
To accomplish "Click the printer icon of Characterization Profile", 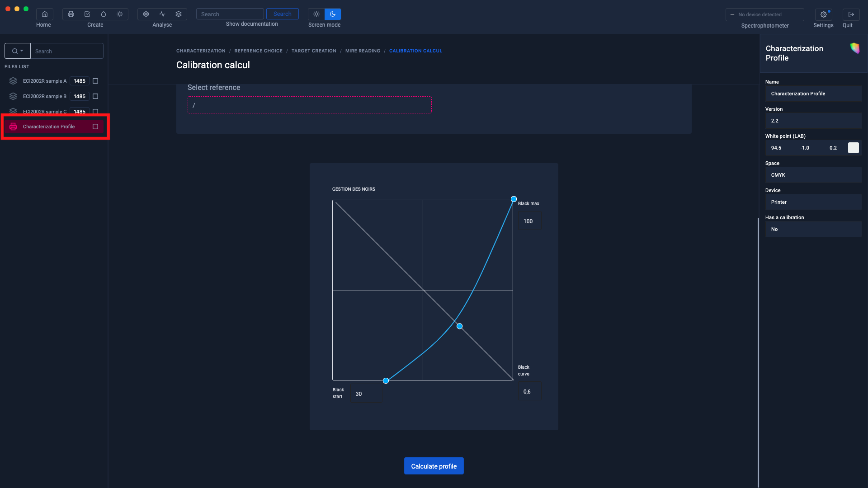I will tap(13, 127).
